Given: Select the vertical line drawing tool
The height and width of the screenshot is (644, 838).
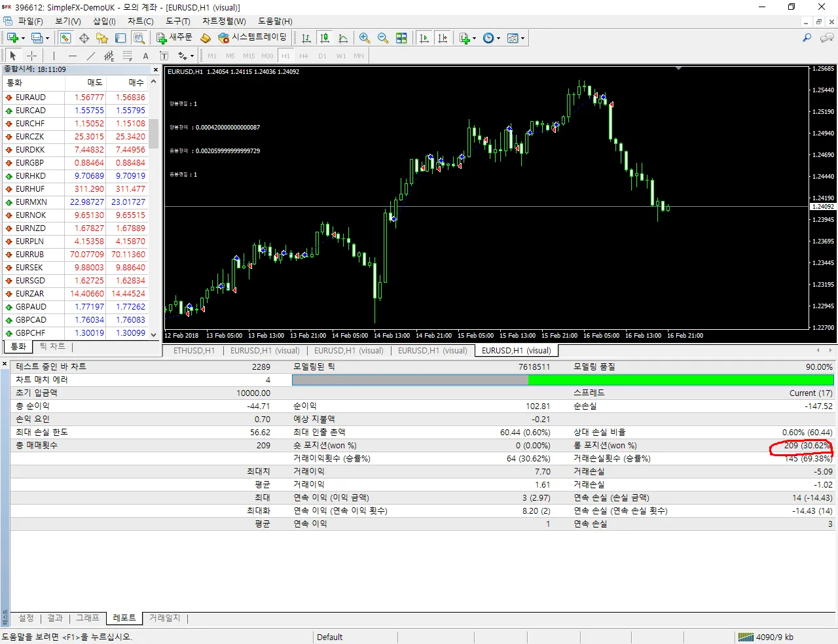Looking at the screenshot, I should point(54,56).
